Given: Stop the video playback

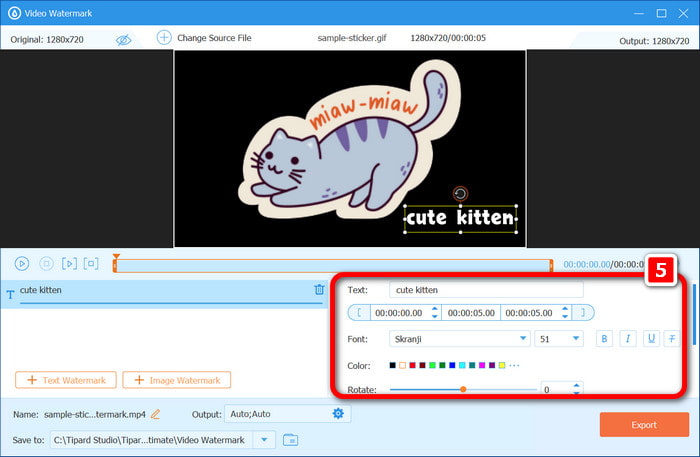Looking at the screenshot, I should (46, 263).
